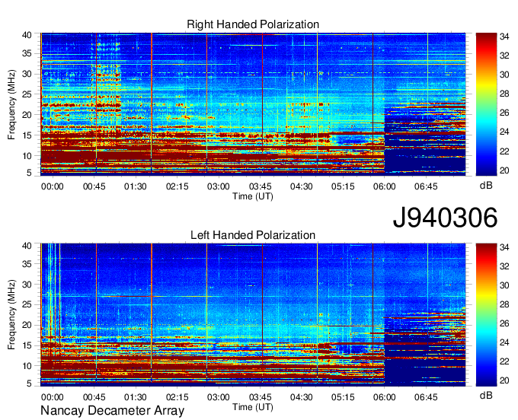Click the 01:30 tick label on top plot
518x420 pixels.
(x=136, y=186)
